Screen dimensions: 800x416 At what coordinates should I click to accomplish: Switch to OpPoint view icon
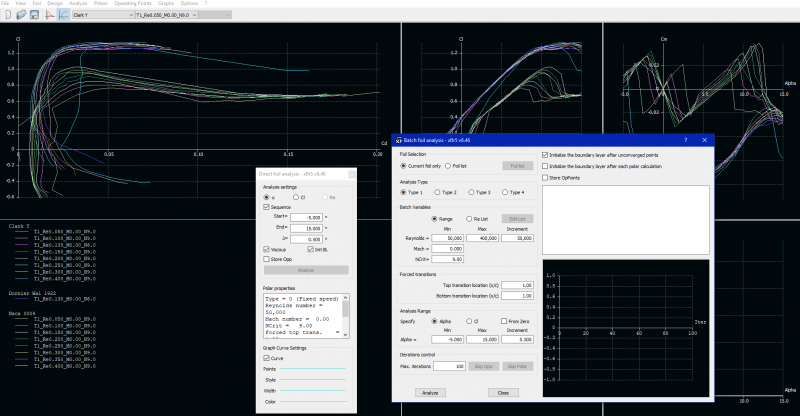pyautogui.click(x=49, y=16)
